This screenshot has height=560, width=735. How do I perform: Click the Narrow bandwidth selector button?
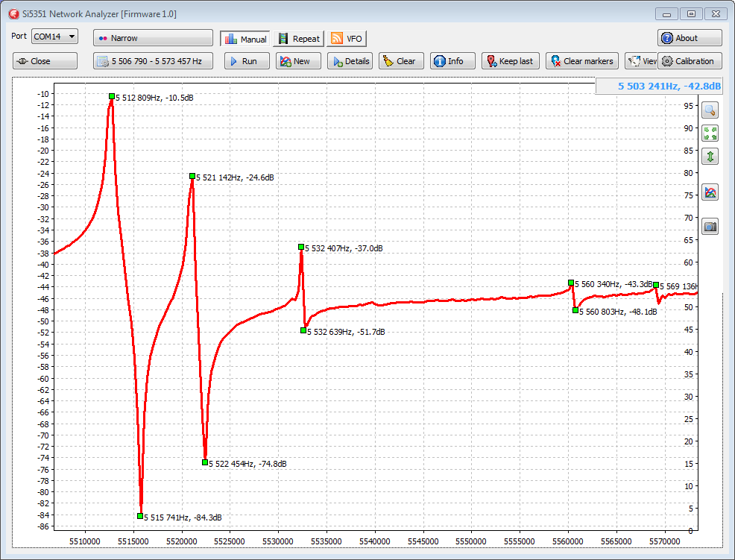tap(153, 38)
